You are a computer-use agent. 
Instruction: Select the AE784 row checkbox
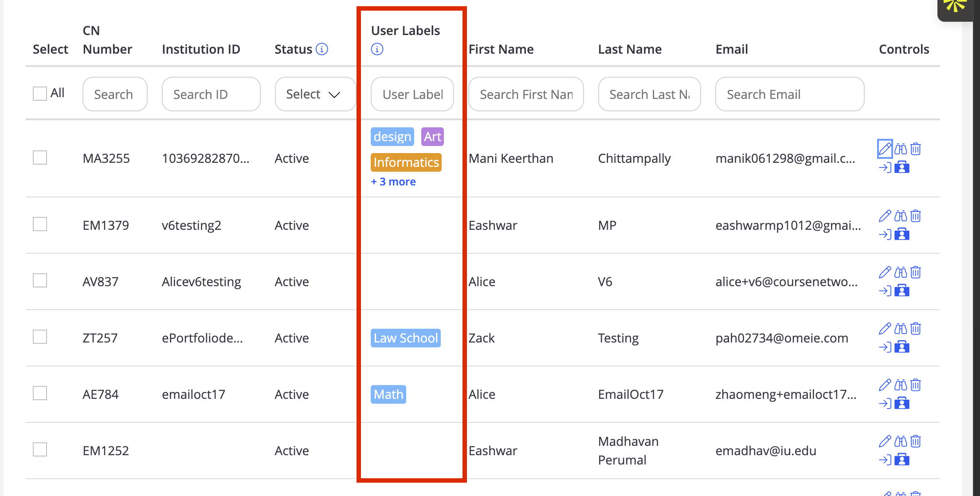[40, 393]
